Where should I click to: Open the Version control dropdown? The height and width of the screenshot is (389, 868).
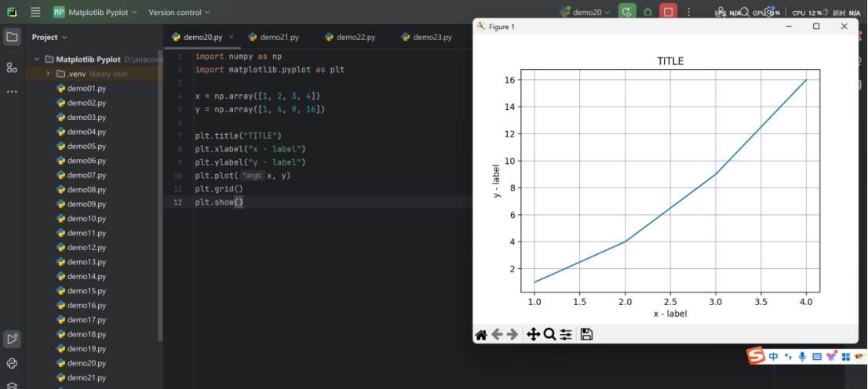pos(180,12)
